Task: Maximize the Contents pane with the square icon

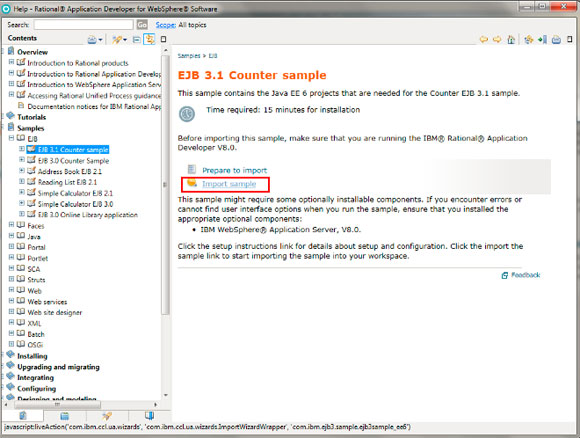Action: click(163, 39)
